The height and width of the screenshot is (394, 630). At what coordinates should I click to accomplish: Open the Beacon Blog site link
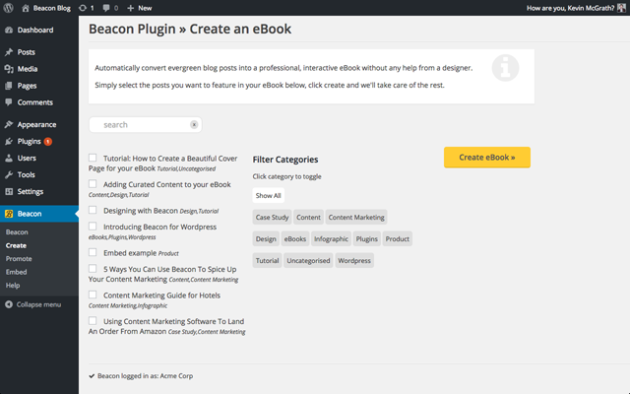52,8
